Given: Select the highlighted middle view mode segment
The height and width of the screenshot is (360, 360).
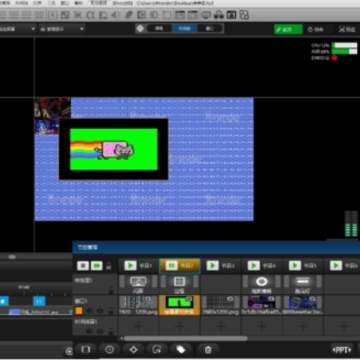Looking at the screenshot, I should (185, 29).
